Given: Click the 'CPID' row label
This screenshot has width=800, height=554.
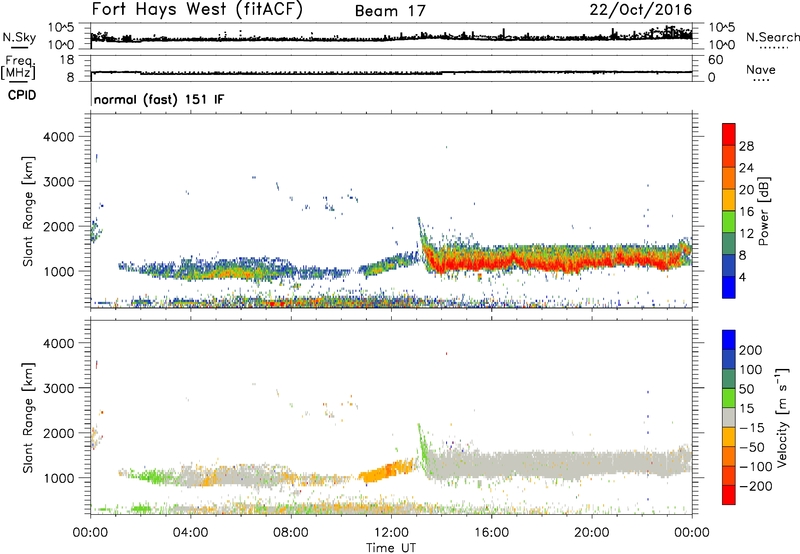Looking at the screenshot, I should (22, 95).
